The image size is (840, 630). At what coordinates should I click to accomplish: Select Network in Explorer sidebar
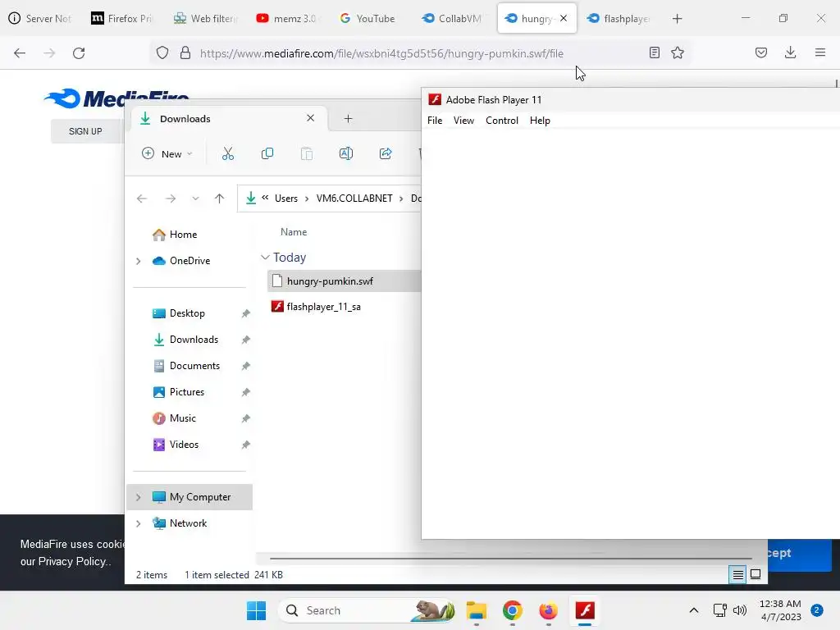click(x=188, y=523)
